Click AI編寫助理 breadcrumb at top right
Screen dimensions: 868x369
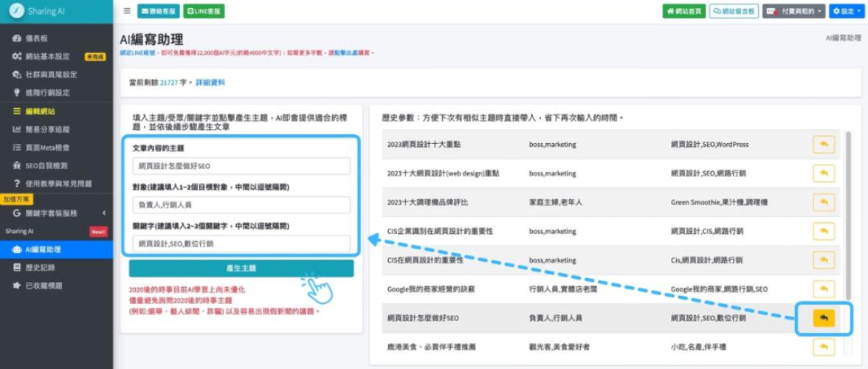tap(843, 38)
